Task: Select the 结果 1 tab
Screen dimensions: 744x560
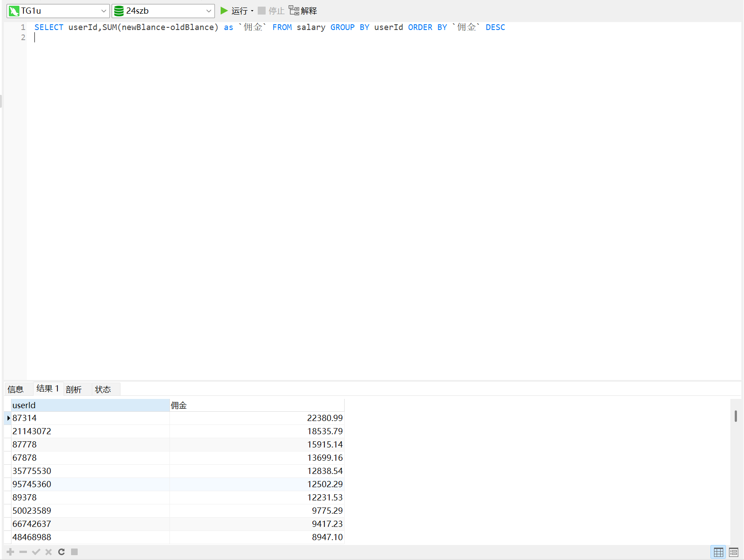Action: tap(48, 388)
